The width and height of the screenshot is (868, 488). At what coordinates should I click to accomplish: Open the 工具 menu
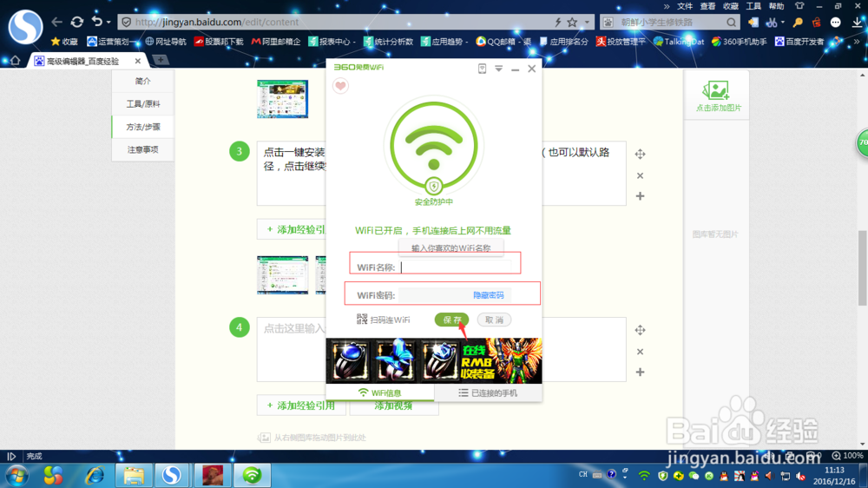[x=753, y=6]
